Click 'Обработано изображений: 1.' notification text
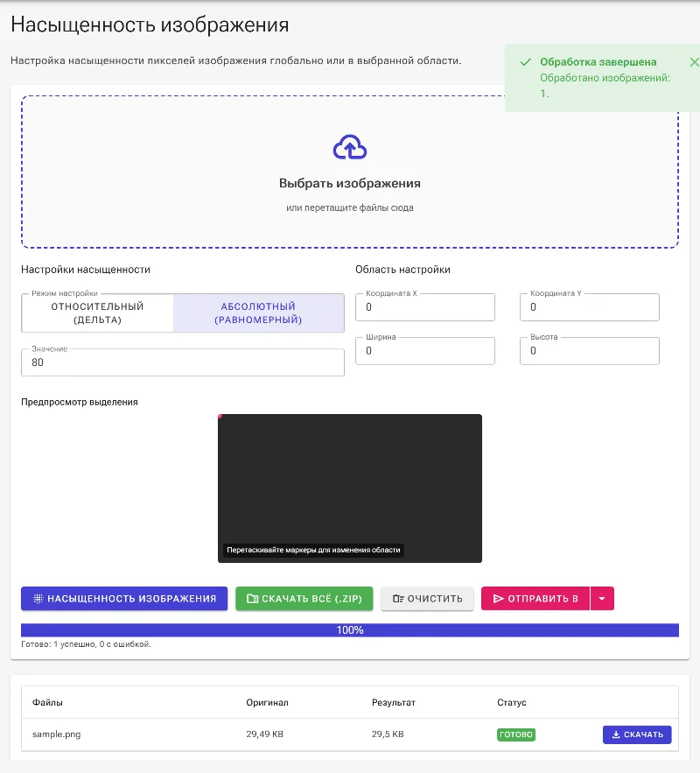This screenshot has width=700, height=773. click(605, 85)
